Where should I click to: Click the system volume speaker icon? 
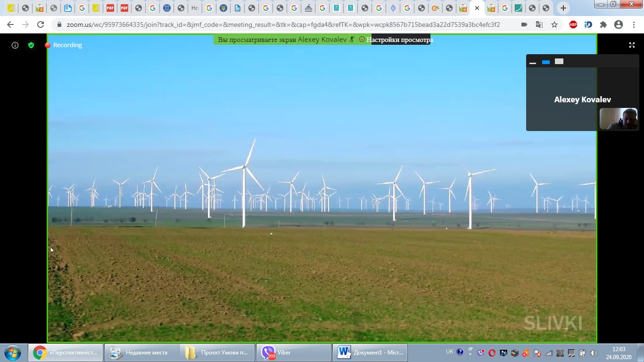click(594, 353)
